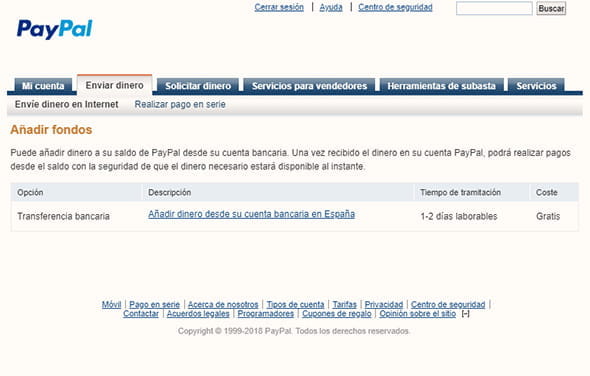The height and width of the screenshot is (376, 590).
Task: Go to Herramientas de subasta tab
Action: pos(441,86)
